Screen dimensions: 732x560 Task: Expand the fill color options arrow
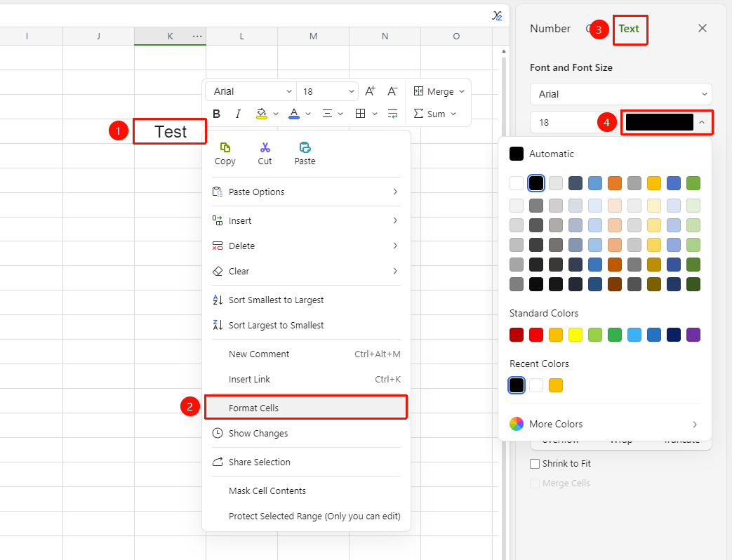coord(276,114)
